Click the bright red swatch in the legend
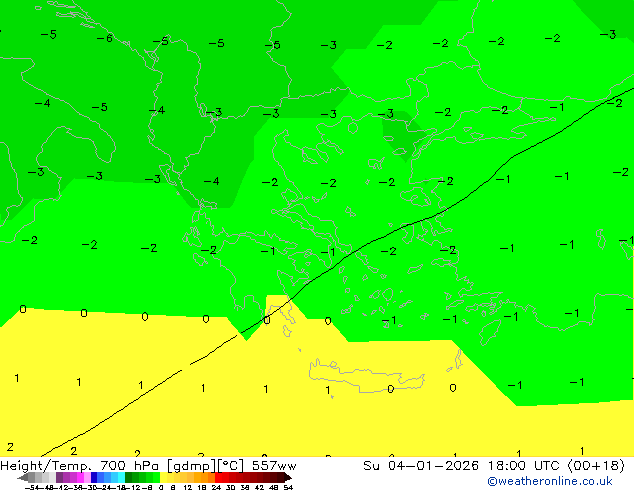The height and width of the screenshot is (490, 634). coord(218,477)
